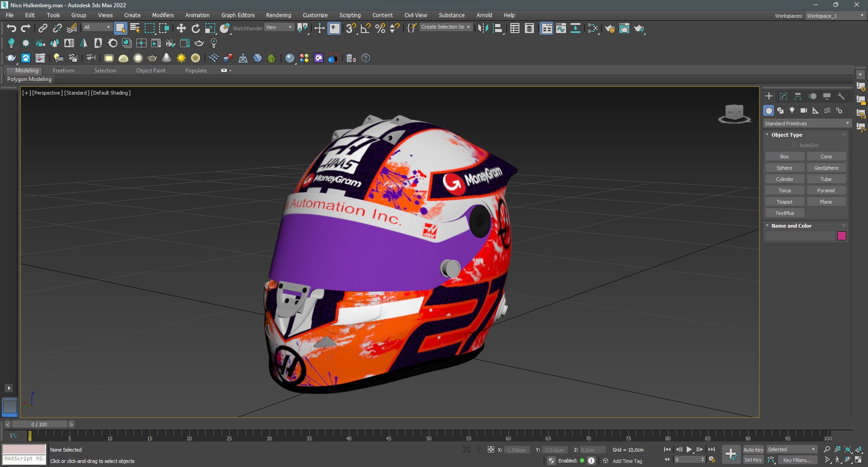868x467 pixels.
Task: Enable the AutoGrid checkbox
Action: pyautogui.click(x=795, y=145)
